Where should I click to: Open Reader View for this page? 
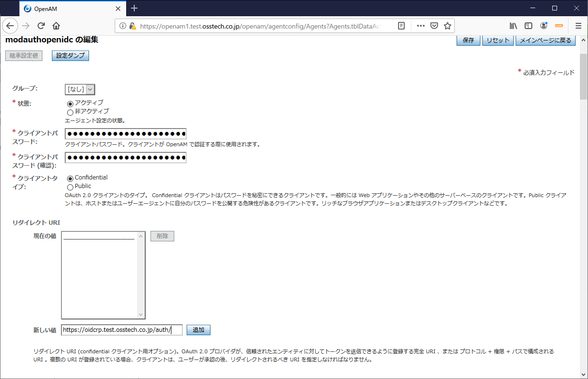coord(401,26)
